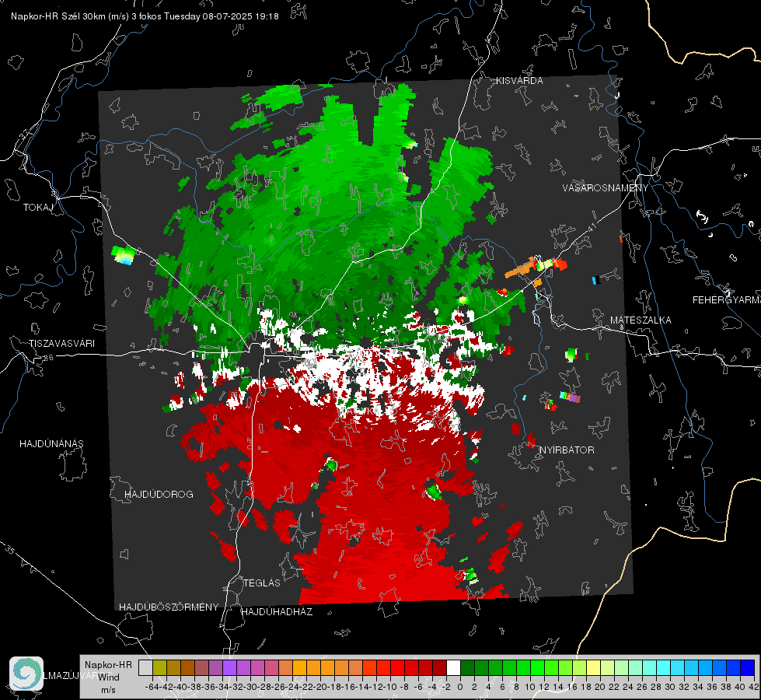
Task: Click the radar title text with the timestamp
Action: coord(145,16)
